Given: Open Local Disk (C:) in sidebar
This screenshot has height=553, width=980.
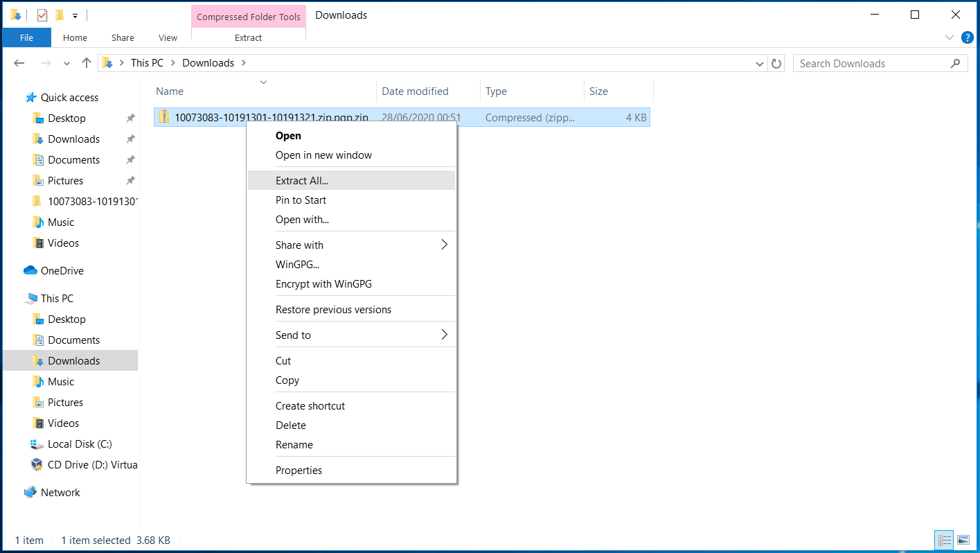Looking at the screenshot, I should [80, 444].
